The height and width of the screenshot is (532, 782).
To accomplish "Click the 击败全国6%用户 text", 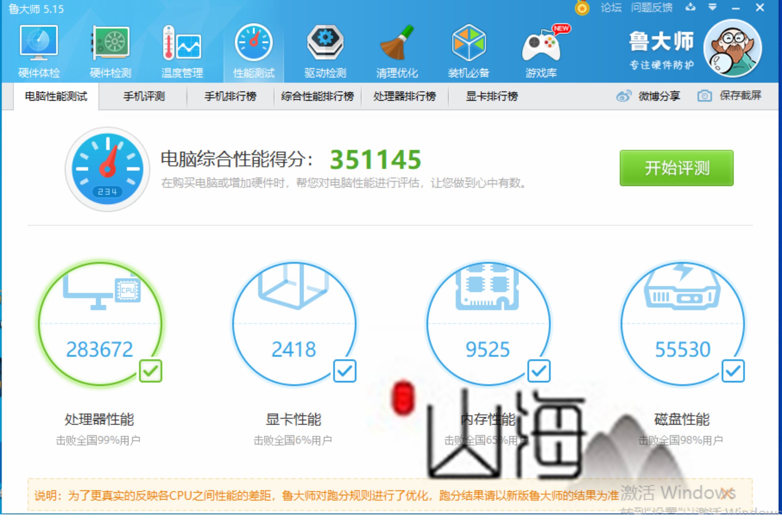I will click(x=293, y=440).
